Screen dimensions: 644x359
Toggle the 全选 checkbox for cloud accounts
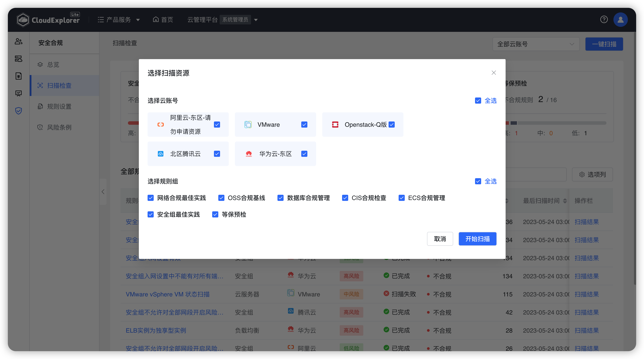pyautogui.click(x=478, y=100)
